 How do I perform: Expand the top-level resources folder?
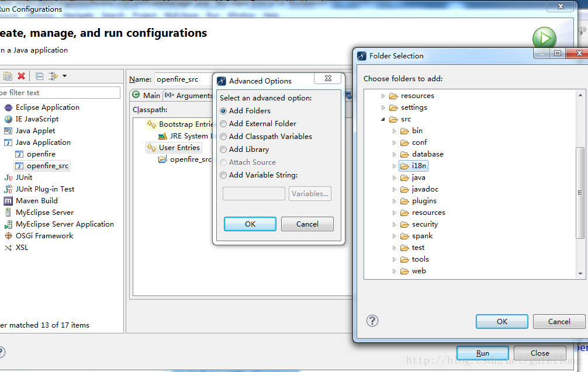[x=383, y=96]
